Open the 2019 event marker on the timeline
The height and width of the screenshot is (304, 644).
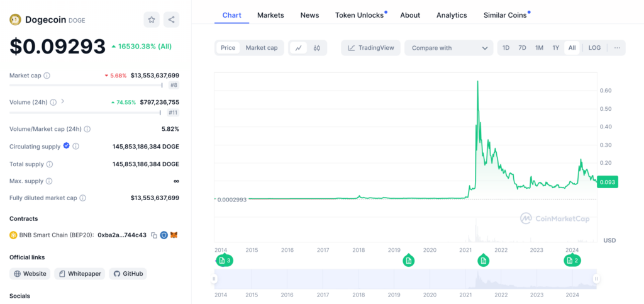[408, 260]
